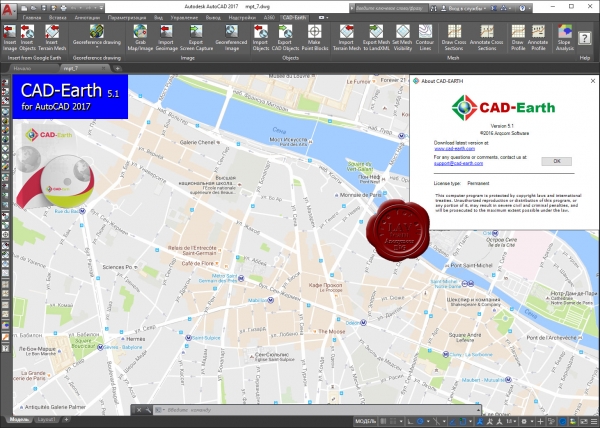Click the Insert Image ribbon tool

pos(10,37)
